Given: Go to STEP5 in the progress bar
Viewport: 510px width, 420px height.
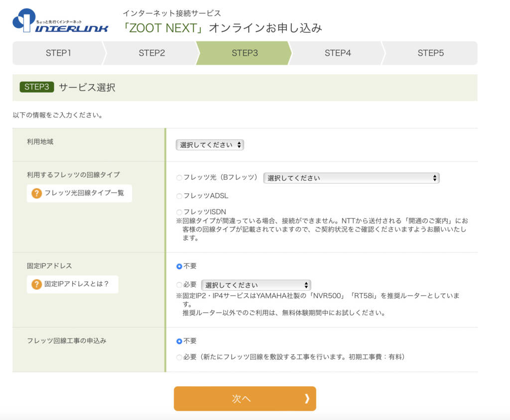Looking at the screenshot, I should (431, 53).
